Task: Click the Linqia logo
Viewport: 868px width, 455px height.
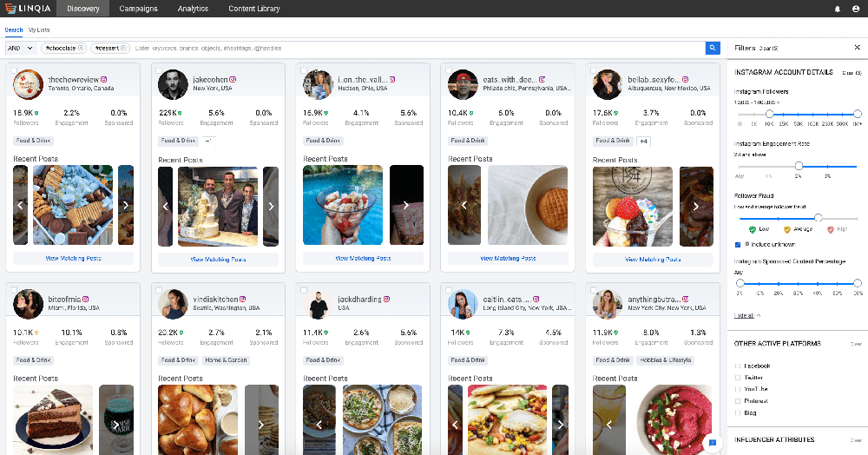Action: click(x=28, y=9)
